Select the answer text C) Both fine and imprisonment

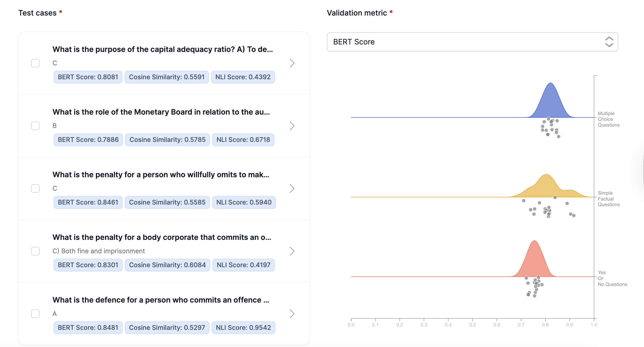(99, 251)
